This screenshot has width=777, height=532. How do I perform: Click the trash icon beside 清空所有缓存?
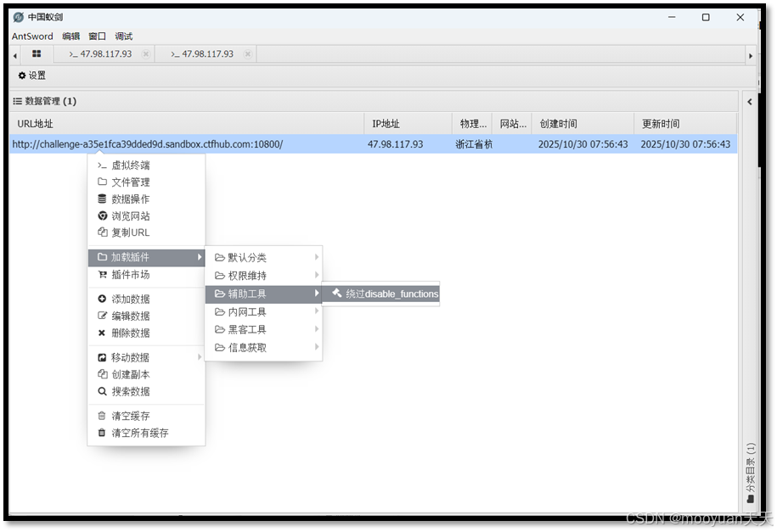coord(102,433)
